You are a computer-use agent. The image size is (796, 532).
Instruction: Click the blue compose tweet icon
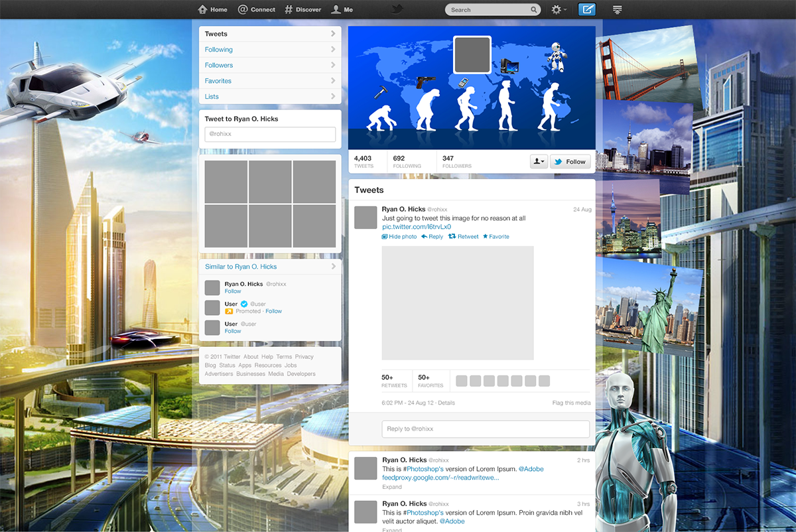586,9
